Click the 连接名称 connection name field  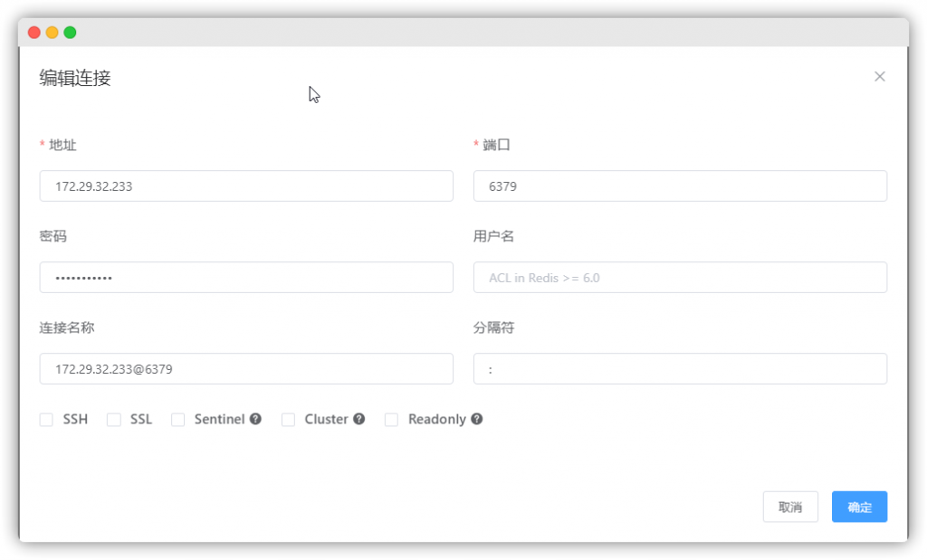point(246,369)
